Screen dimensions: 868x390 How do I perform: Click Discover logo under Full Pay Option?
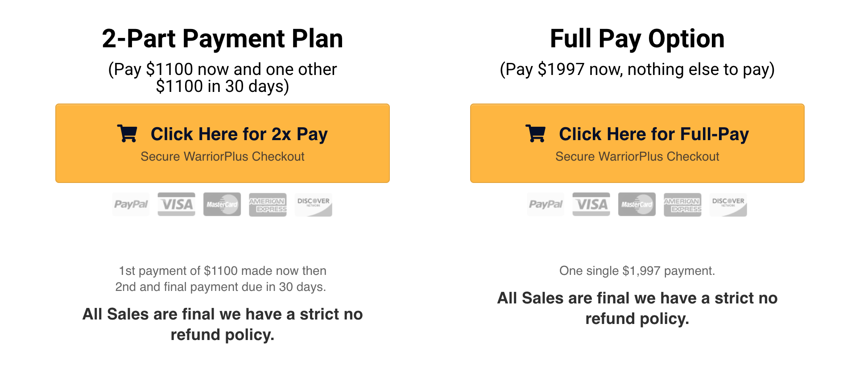click(x=728, y=204)
